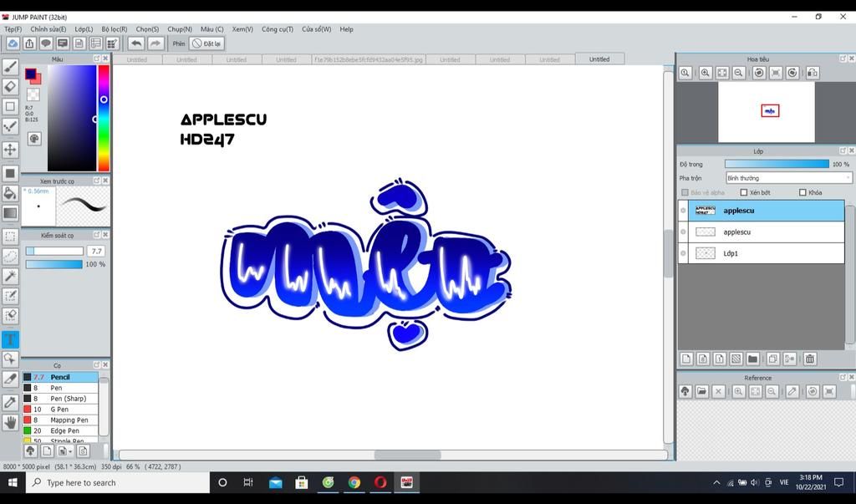The image size is (856, 504).
Task: Click the brush size value field 7.7
Action: point(97,252)
